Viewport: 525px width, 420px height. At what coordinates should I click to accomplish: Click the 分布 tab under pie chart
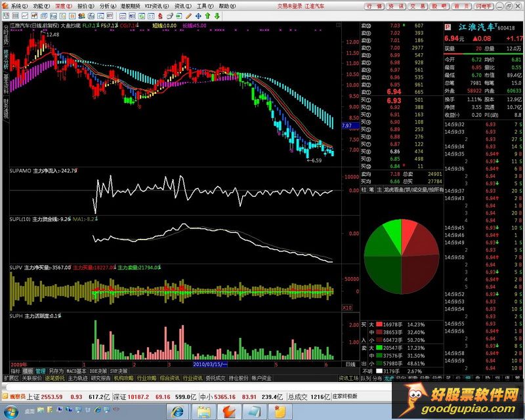(378, 378)
